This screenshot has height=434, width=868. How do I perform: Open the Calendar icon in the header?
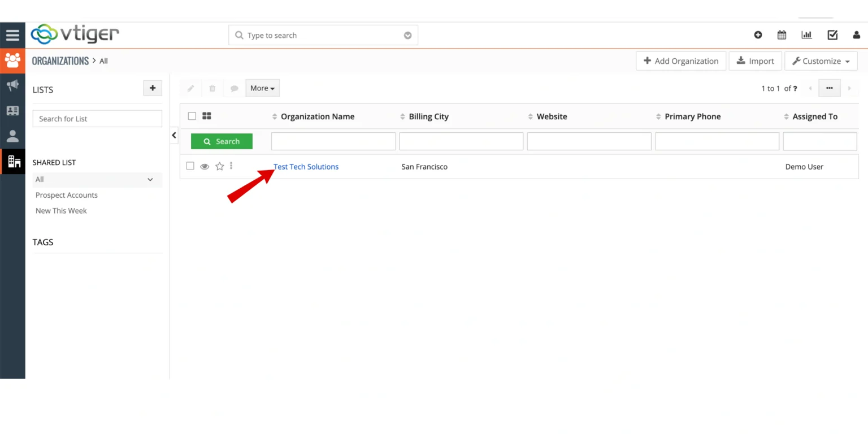click(x=782, y=34)
